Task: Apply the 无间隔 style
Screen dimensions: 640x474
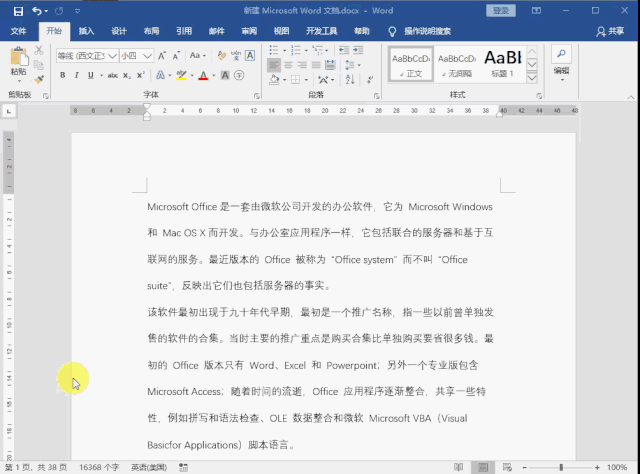Action: point(457,65)
